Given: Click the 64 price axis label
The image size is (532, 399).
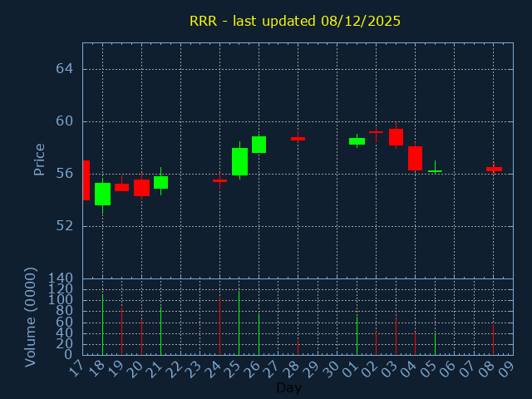Looking at the screenshot, I should pos(64,69).
